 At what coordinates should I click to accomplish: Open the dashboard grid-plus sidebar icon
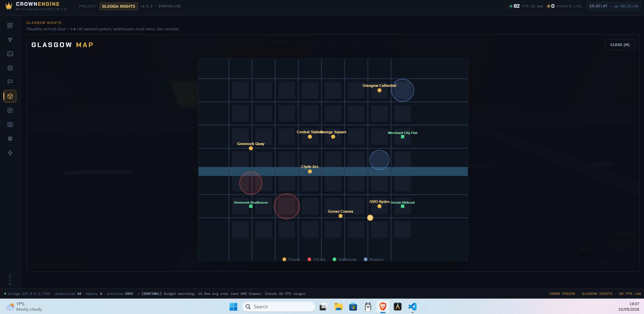pyautogui.click(x=10, y=26)
